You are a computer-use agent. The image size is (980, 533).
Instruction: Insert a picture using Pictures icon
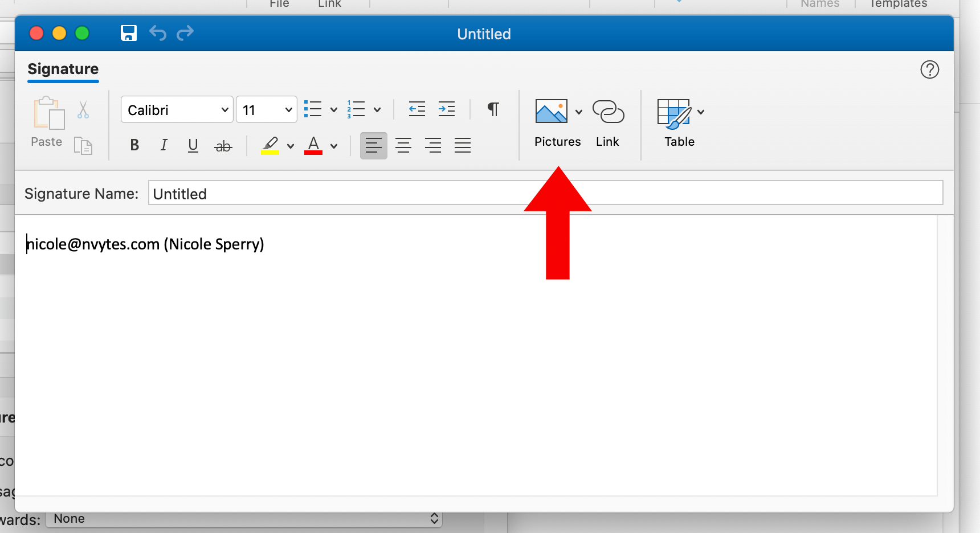tap(551, 112)
